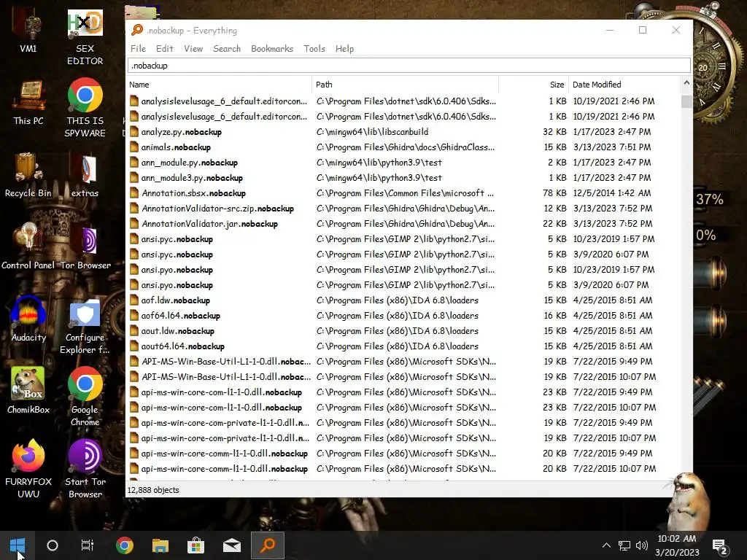This screenshot has width=747, height=560.
Task: Select ann_module.py.nobackup file
Action: (403, 163)
